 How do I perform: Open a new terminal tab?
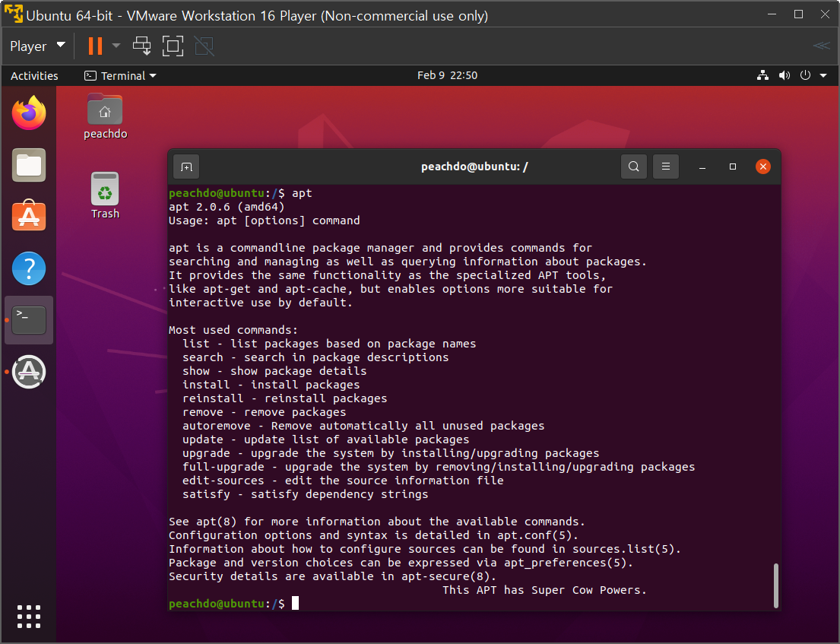[186, 167]
